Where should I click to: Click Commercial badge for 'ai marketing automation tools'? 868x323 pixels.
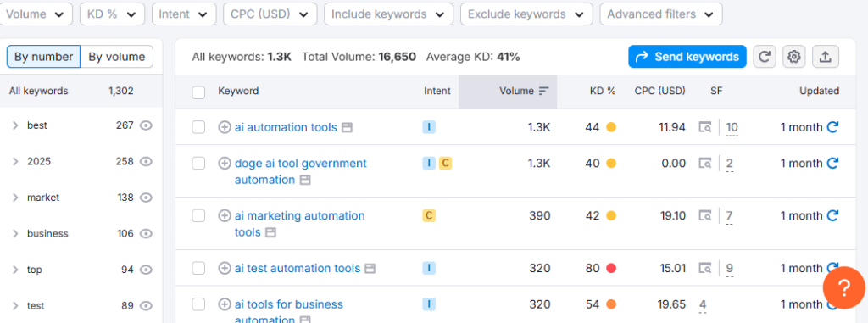tap(429, 216)
